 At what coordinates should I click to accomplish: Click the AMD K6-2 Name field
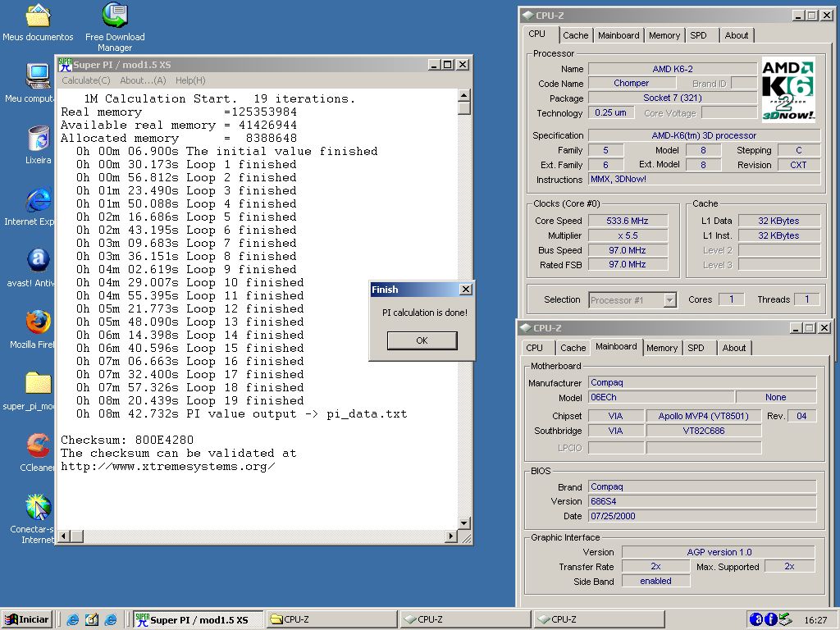point(673,69)
